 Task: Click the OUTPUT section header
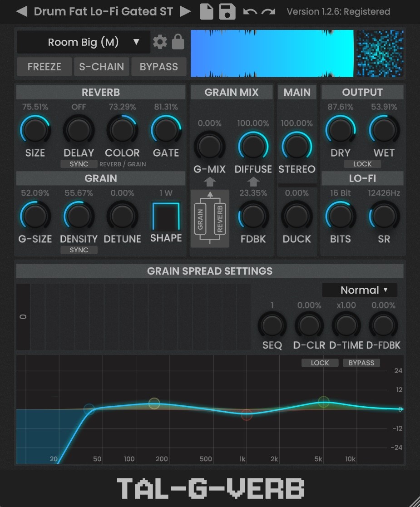[x=362, y=92]
